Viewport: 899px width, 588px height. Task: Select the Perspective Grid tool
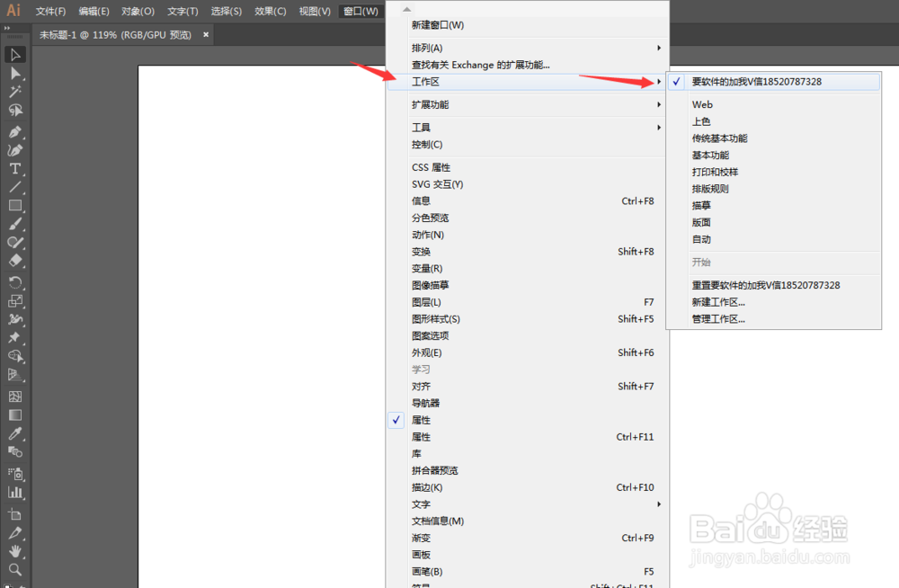point(15,375)
